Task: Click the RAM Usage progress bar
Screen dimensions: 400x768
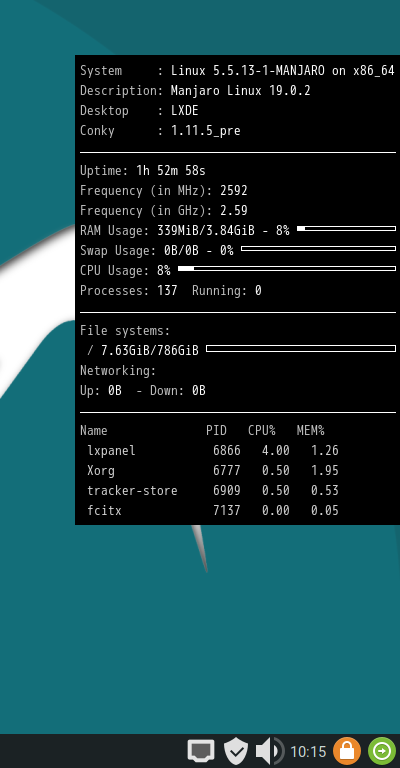Action: pos(346,228)
